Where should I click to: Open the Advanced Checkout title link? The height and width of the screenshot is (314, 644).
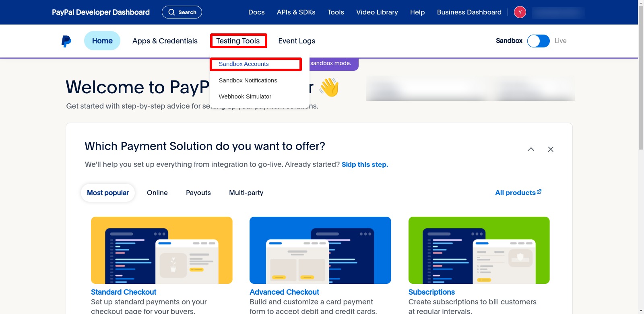[284, 292]
